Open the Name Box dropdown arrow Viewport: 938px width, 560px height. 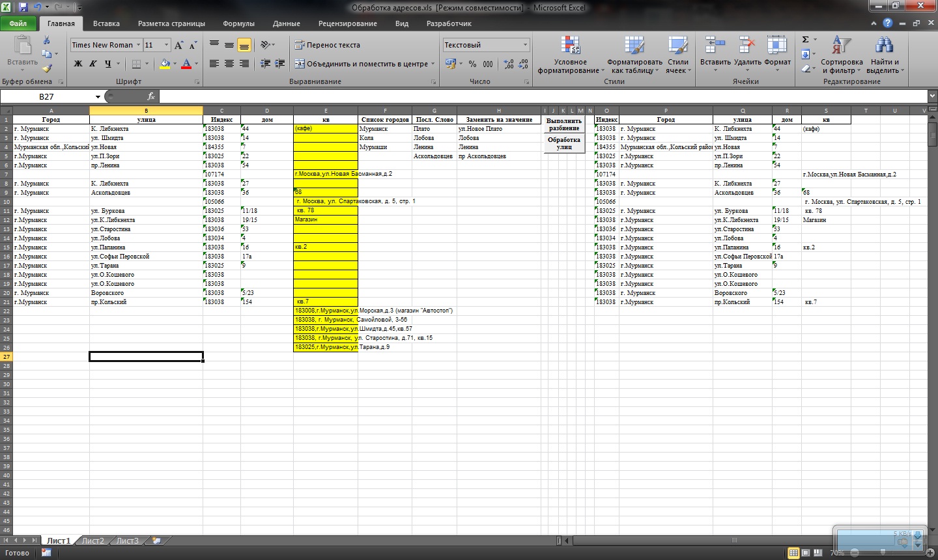(x=98, y=96)
